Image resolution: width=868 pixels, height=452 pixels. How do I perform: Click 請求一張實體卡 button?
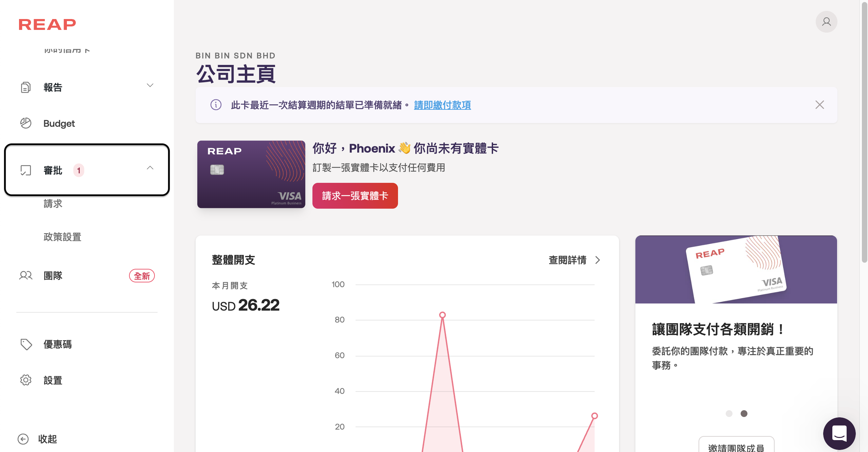pos(355,196)
